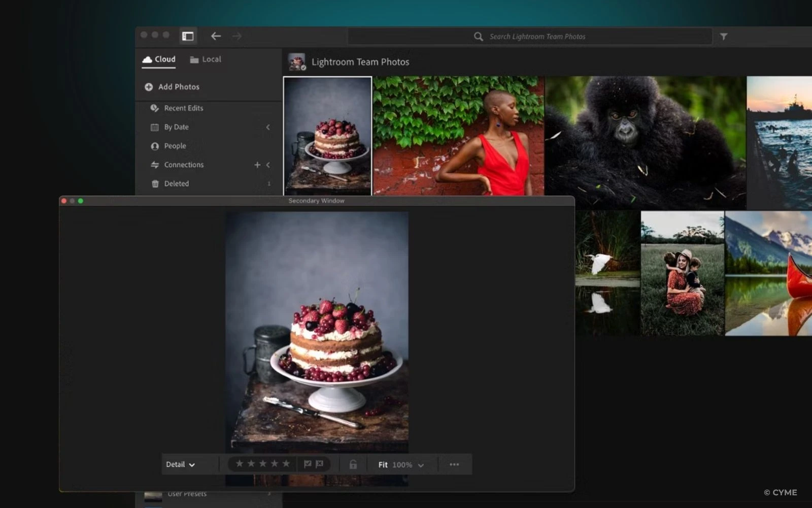Switch to the Local tab
Viewport: 812px width, 508px height.
coord(206,59)
